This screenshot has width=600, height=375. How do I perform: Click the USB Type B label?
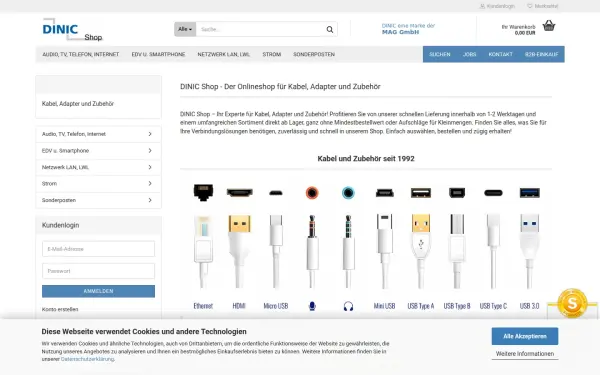[x=457, y=306]
